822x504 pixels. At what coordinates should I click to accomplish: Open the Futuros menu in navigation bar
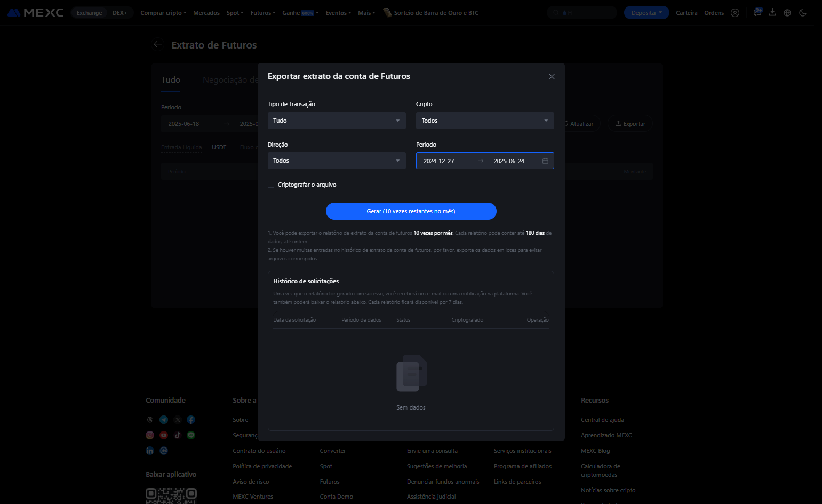[x=263, y=13]
